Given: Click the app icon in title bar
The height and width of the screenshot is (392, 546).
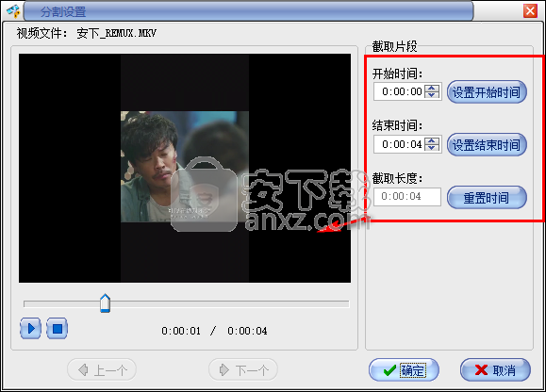Looking at the screenshot, I should [13, 11].
